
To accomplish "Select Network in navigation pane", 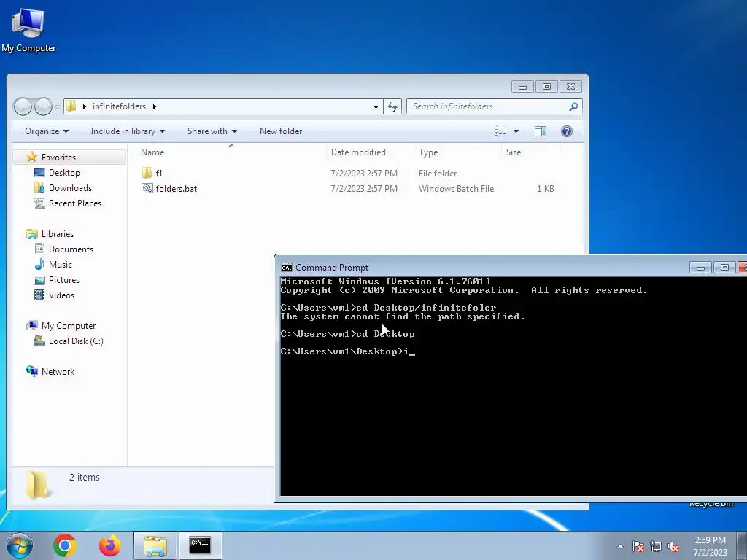I will pos(58,371).
